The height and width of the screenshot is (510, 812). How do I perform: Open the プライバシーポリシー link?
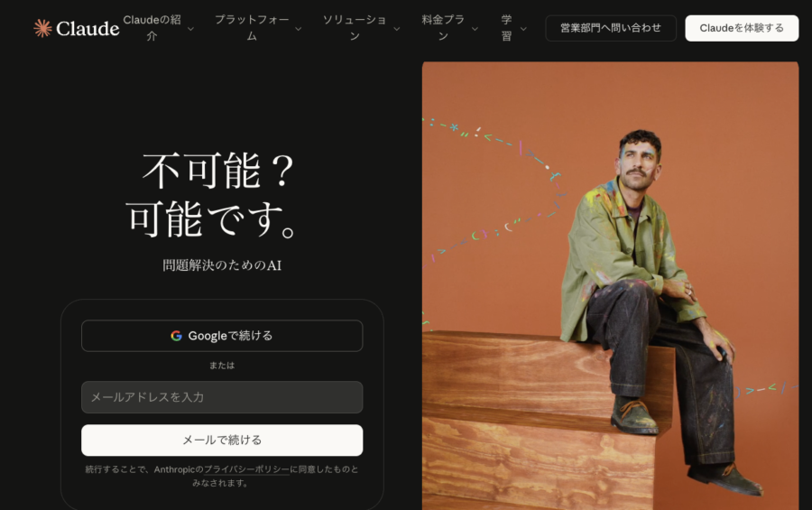[x=246, y=469]
